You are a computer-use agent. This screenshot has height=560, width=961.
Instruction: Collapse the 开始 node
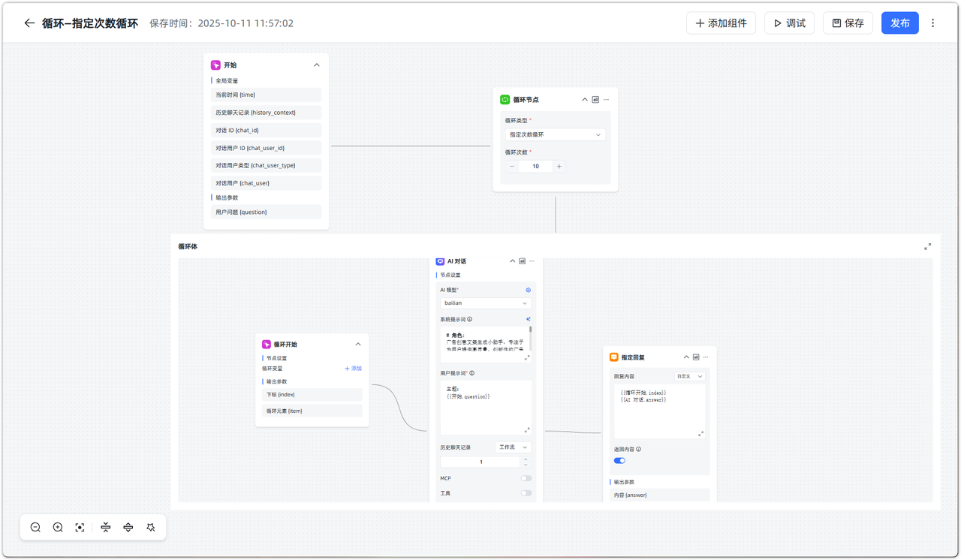point(317,65)
